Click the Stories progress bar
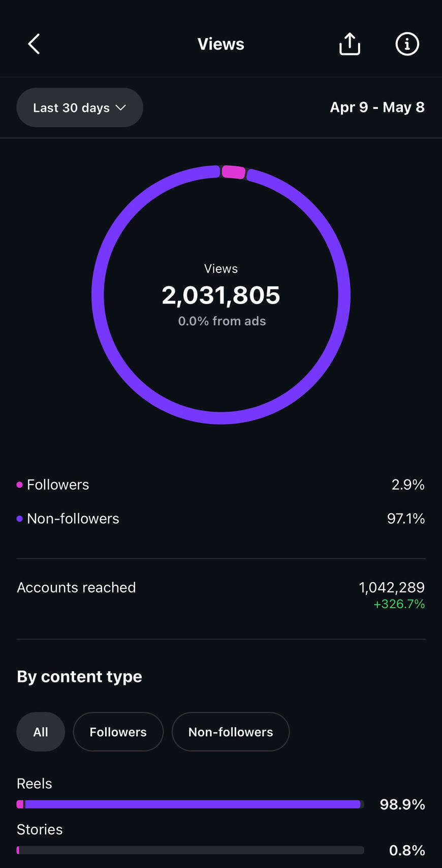The width and height of the screenshot is (442, 868). coord(190,850)
